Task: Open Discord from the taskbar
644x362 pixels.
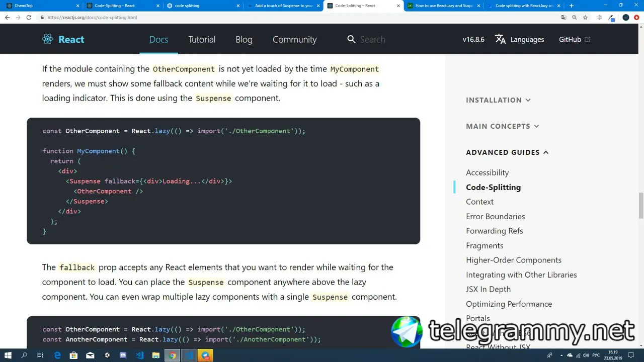Action: [x=123, y=355]
